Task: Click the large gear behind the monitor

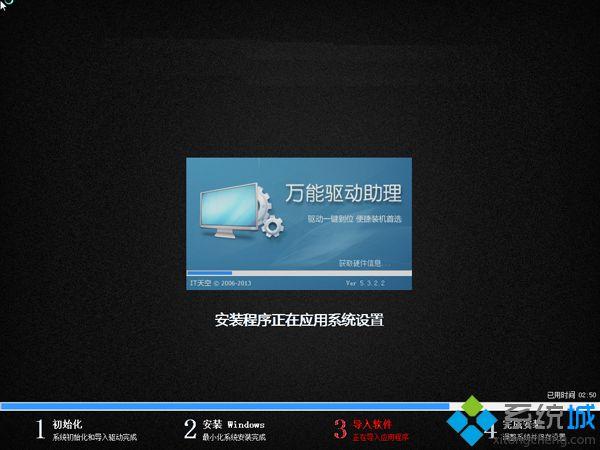Action: point(264,205)
